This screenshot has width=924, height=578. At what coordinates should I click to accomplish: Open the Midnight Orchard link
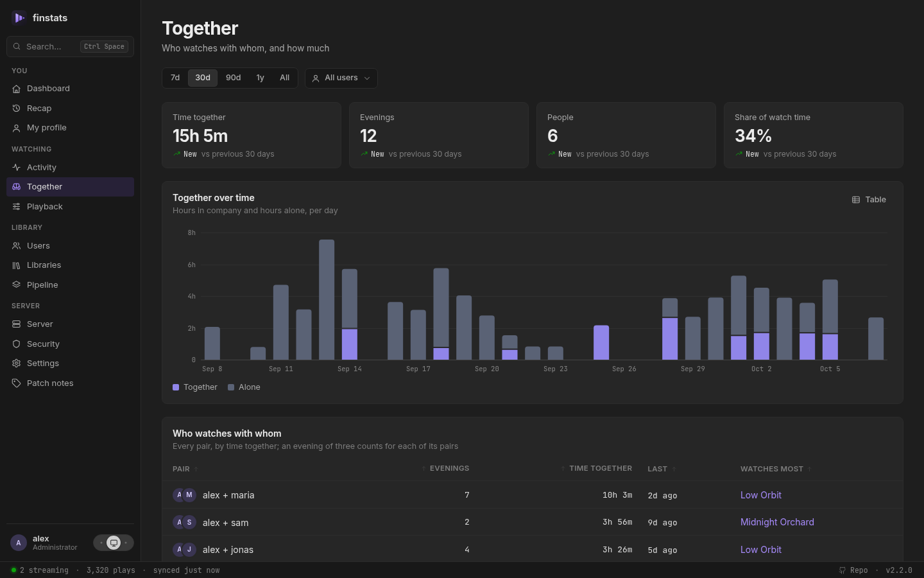[x=777, y=522]
